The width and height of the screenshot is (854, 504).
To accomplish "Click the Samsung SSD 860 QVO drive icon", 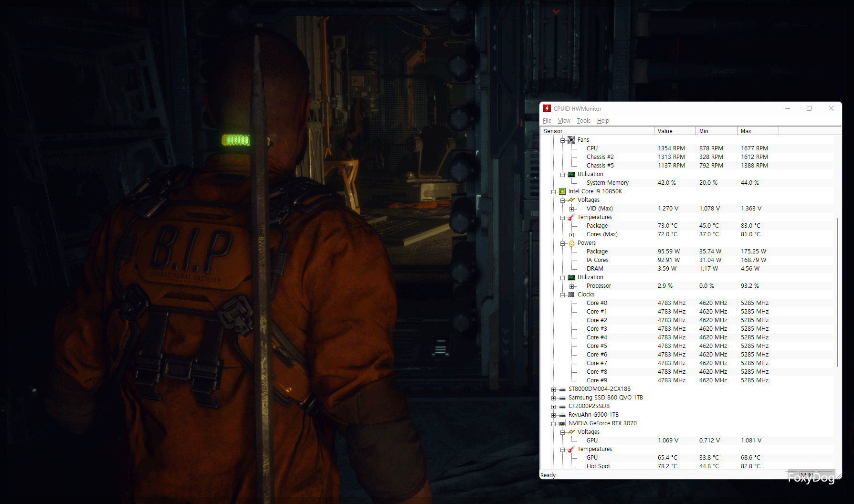I will [562, 398].
